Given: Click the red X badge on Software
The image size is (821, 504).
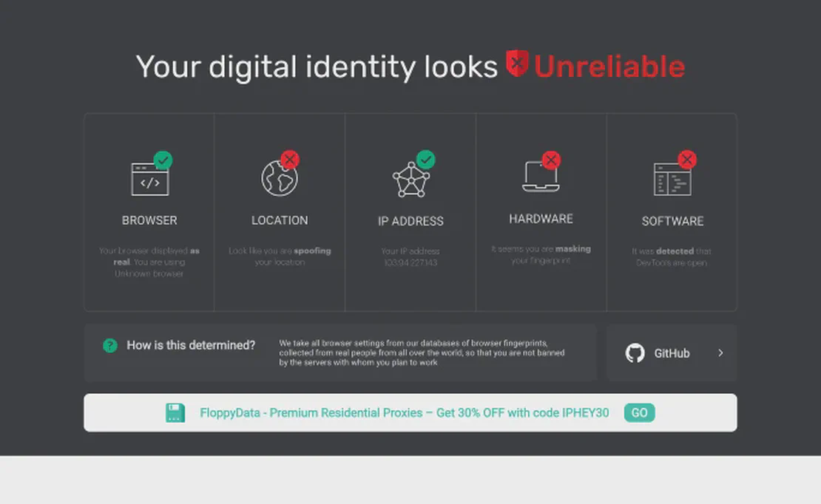Looking at the screenshot, I should [x=687, y=159].
